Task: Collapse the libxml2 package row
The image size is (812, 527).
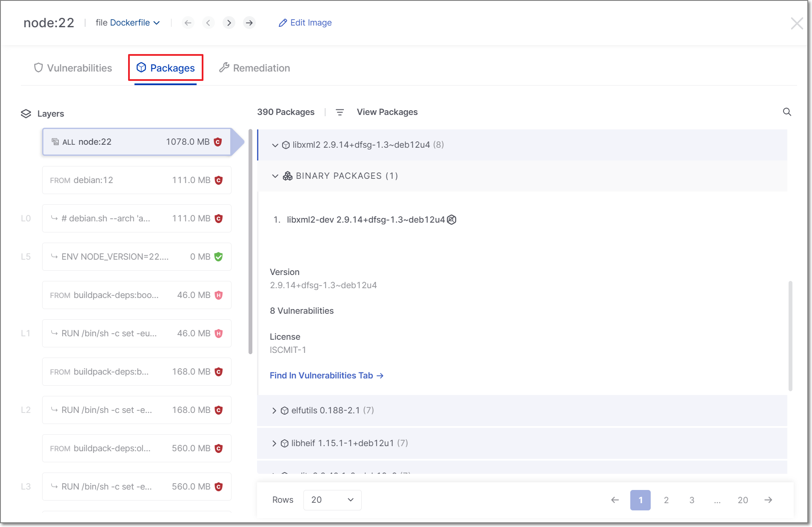Action: click(x=275, y=145)
